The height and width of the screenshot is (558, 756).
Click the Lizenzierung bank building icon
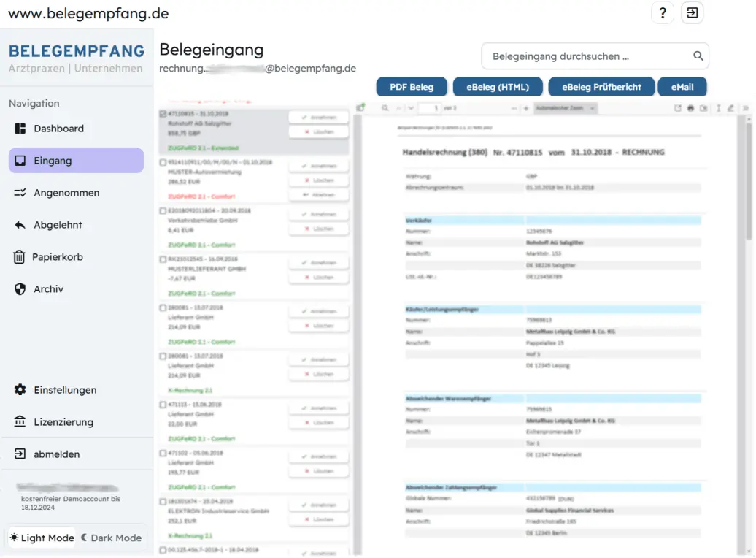[x=20, y=421]
